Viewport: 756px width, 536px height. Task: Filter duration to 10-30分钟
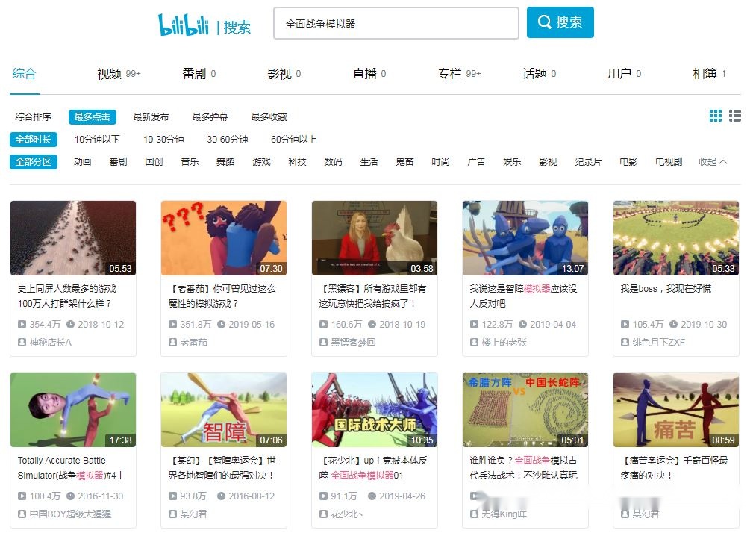click(x=163, y=140)
